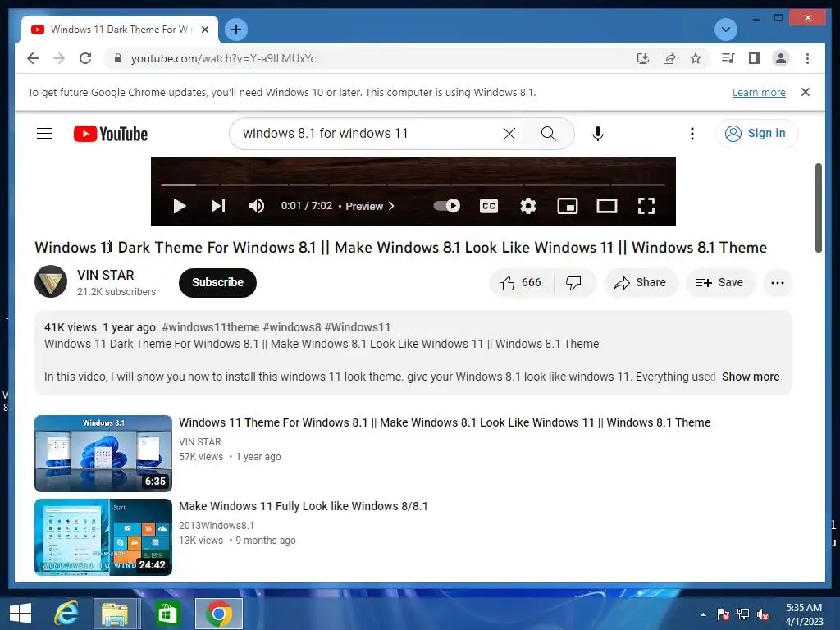Screen dimensions: 840x630
Task: Play the video
Action: 180,206
